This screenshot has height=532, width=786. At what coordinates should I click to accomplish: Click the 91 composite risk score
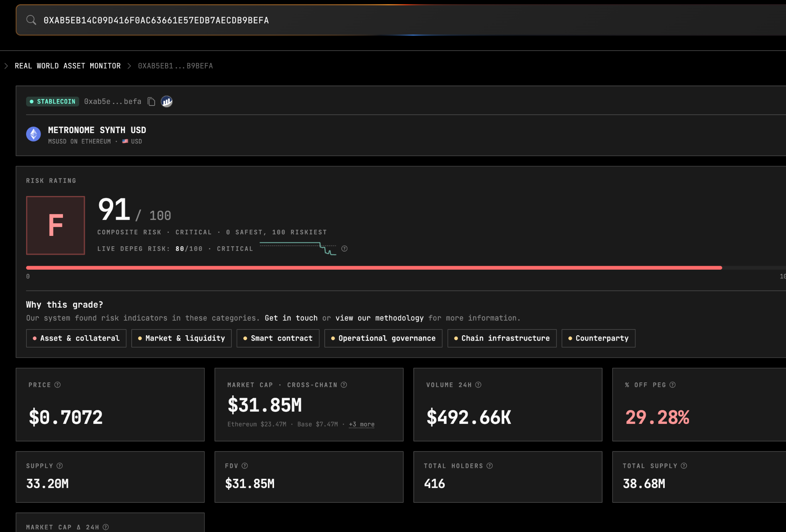[114, 209]
